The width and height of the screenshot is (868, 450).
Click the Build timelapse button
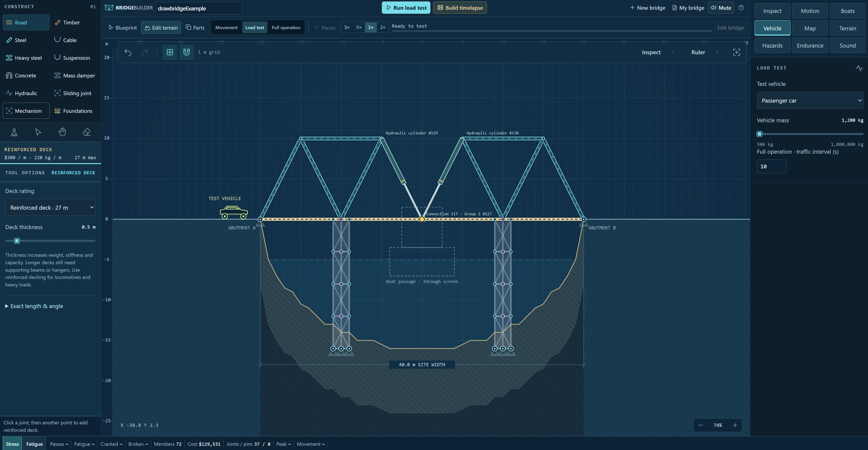[460, 8]
